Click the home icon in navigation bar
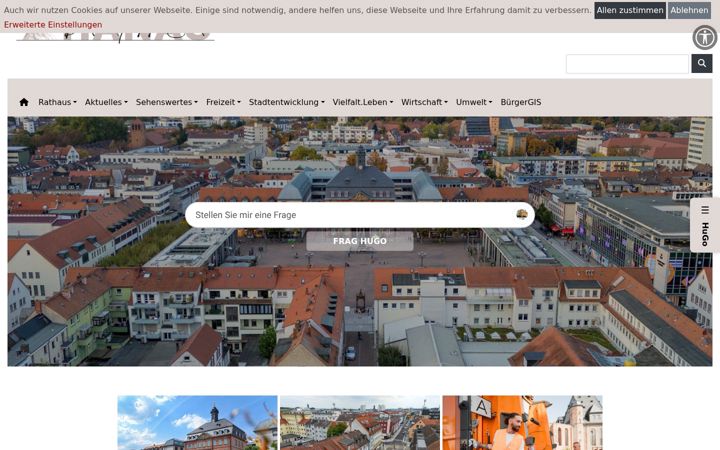 [24, 102]
